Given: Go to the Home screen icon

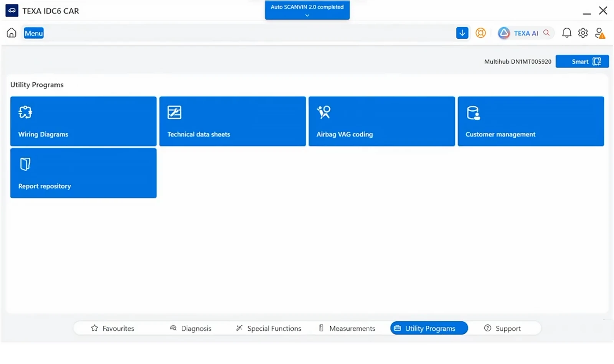Looking at the screenshot, I should [12, 33].
